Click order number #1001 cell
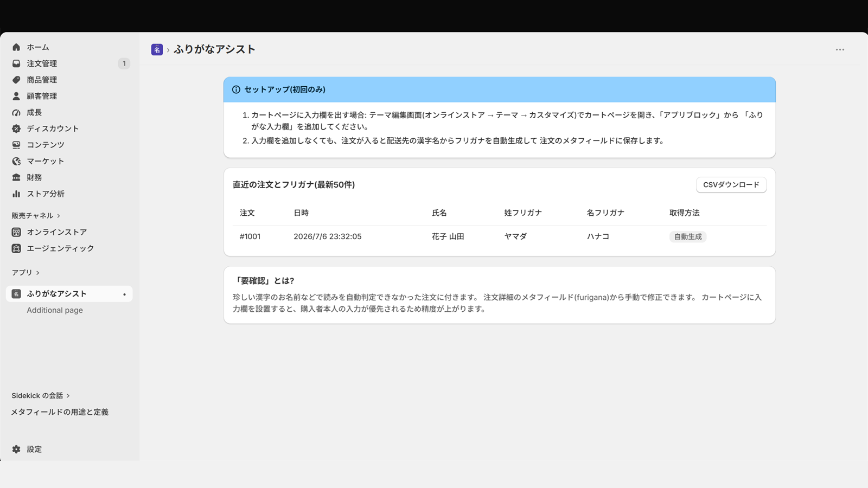This screenshot has height=488, width=868. coord(250,236)
